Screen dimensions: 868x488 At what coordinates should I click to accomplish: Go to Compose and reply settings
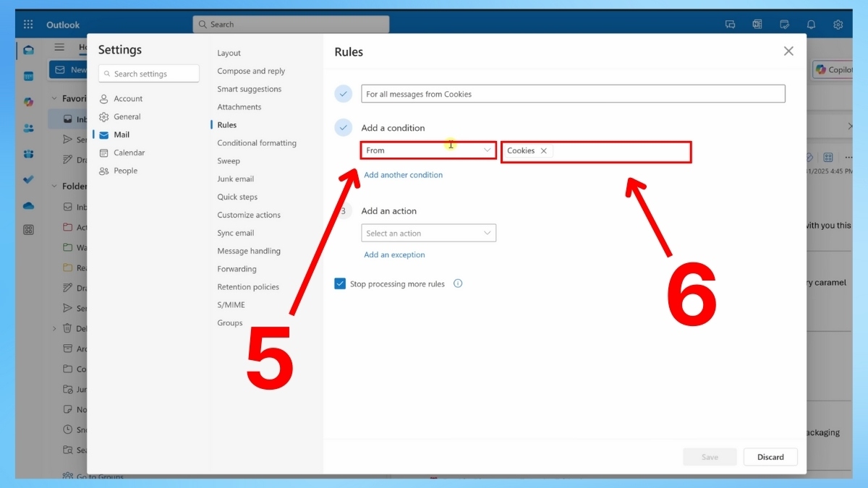[x=251, y=71]
